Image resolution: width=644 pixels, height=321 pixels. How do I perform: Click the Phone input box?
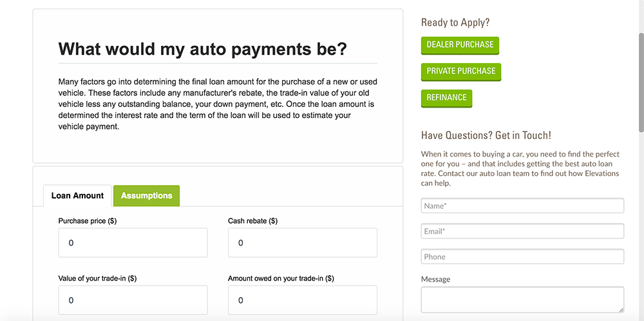click(x=522, y=257)
